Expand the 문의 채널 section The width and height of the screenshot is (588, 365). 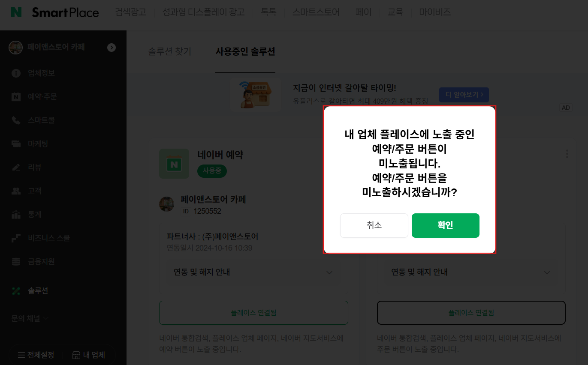pos(30,318)
